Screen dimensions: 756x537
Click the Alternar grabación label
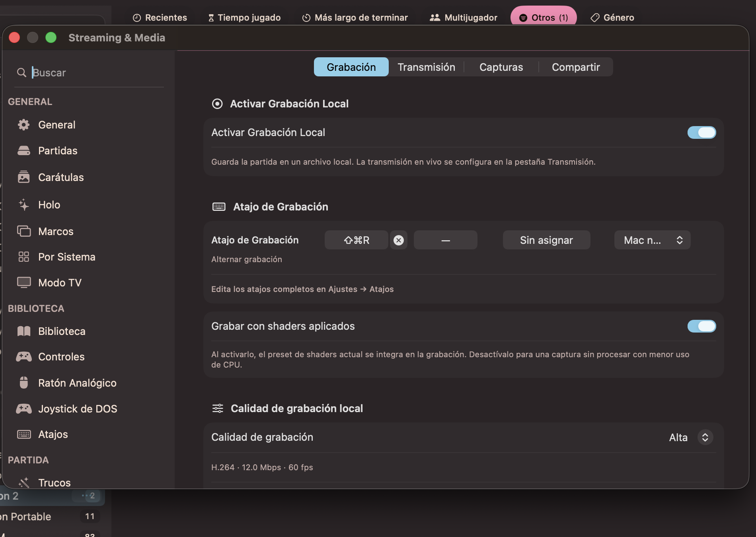click(x=247, y=259)
